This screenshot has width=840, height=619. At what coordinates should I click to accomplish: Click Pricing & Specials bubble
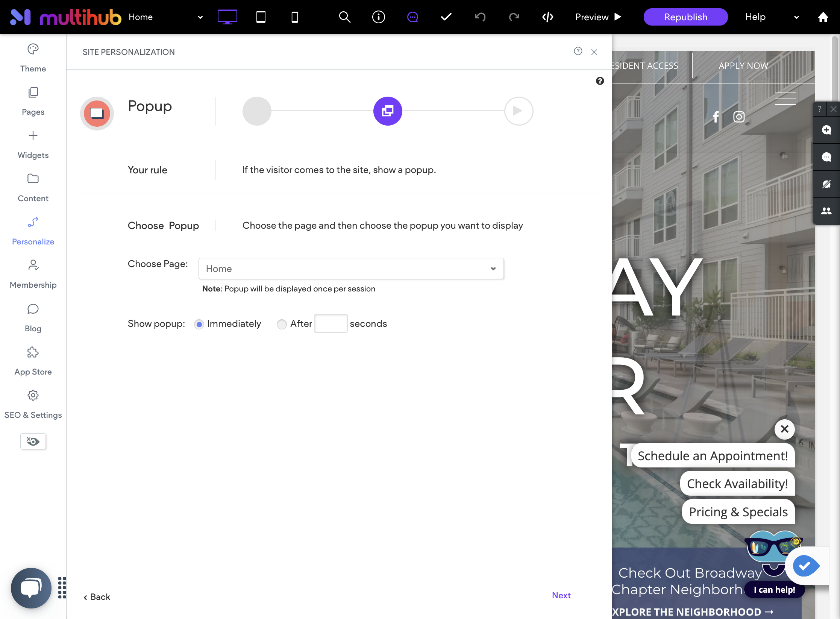tap(738, 512)
